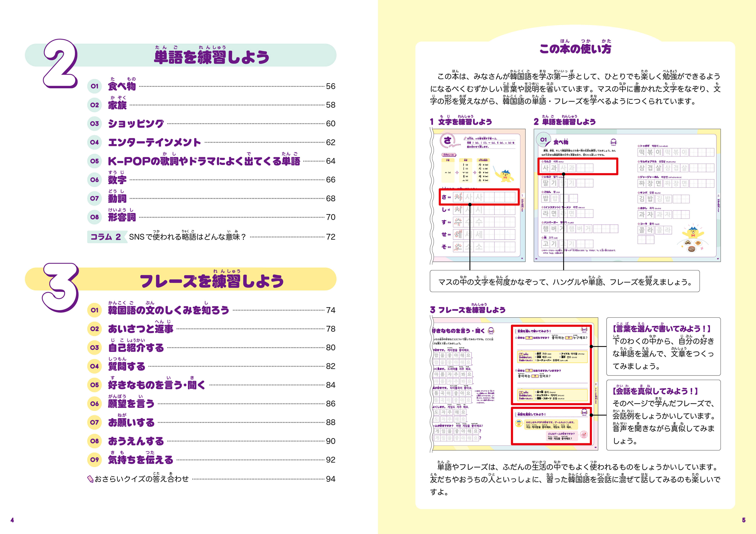
Task: Open the 好きなものを言う・聞く sample thumbnail
Action: pyautogui.click(x=514, y=384)
